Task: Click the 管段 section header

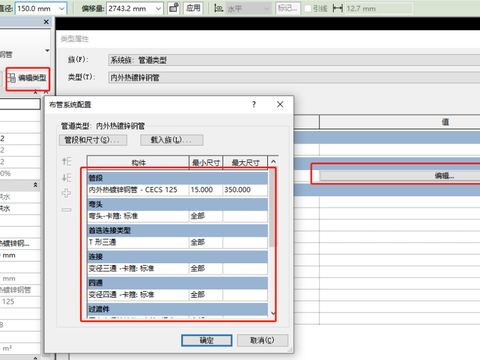Action: [178, 178]
